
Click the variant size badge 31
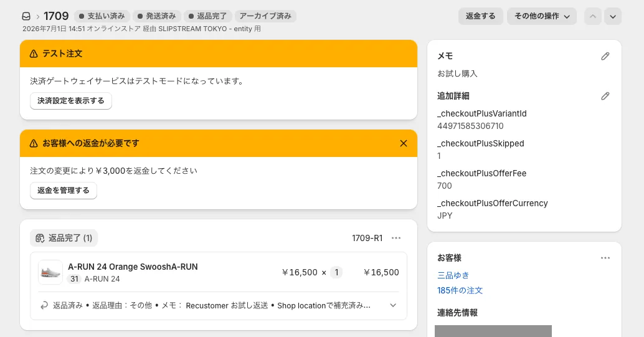[x=74, y=279]
